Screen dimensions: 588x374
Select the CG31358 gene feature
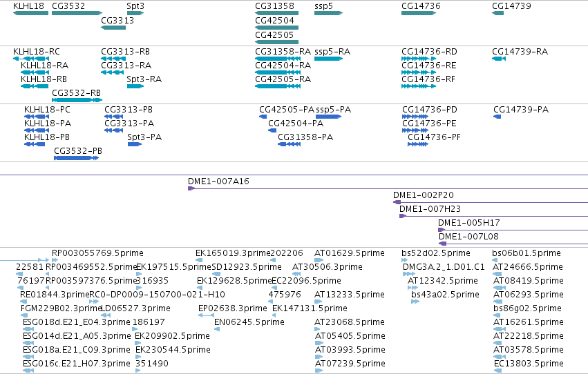277,13
